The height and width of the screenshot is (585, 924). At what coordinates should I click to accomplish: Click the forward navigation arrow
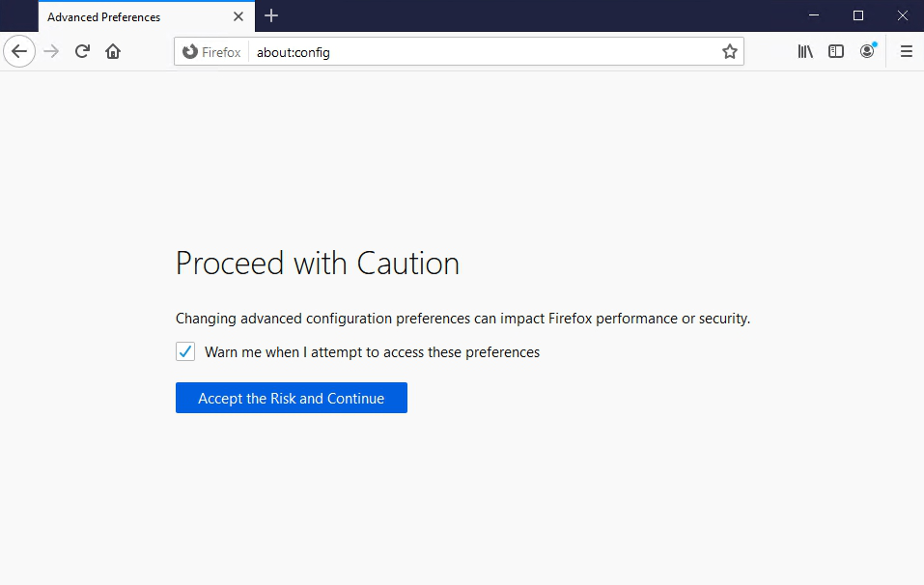click(51, 52)
